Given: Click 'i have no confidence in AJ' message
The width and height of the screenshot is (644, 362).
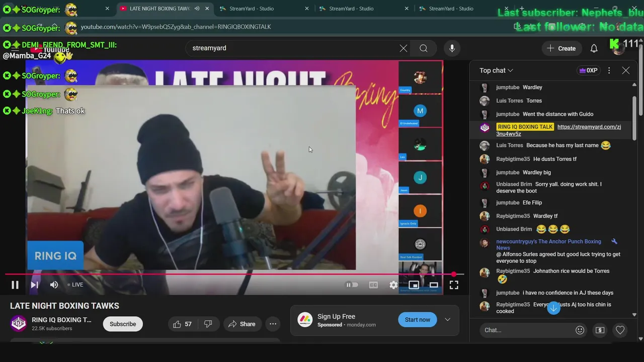Looking at the screenshot, I should [568, 293].
